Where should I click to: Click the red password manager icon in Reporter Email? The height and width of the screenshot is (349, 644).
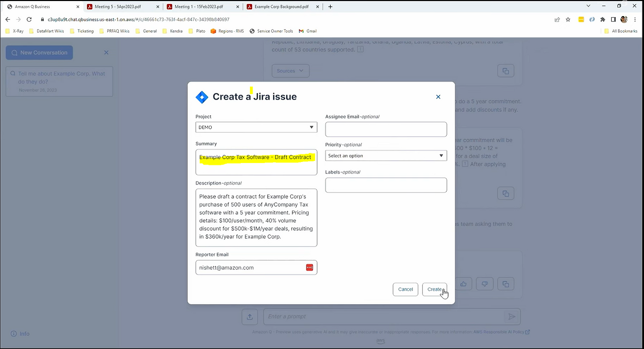tap(309, 268)
